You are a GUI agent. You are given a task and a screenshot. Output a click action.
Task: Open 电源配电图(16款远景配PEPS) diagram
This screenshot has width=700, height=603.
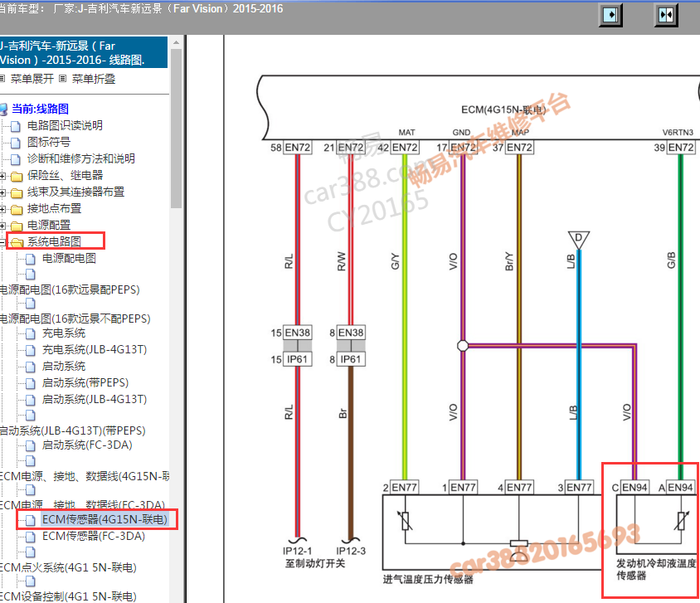coord(70,289)
